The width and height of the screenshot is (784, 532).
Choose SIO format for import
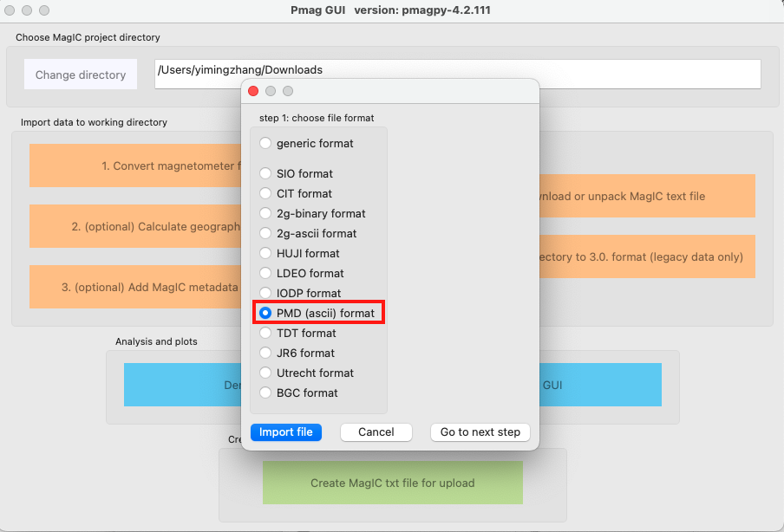click(265, 173)
